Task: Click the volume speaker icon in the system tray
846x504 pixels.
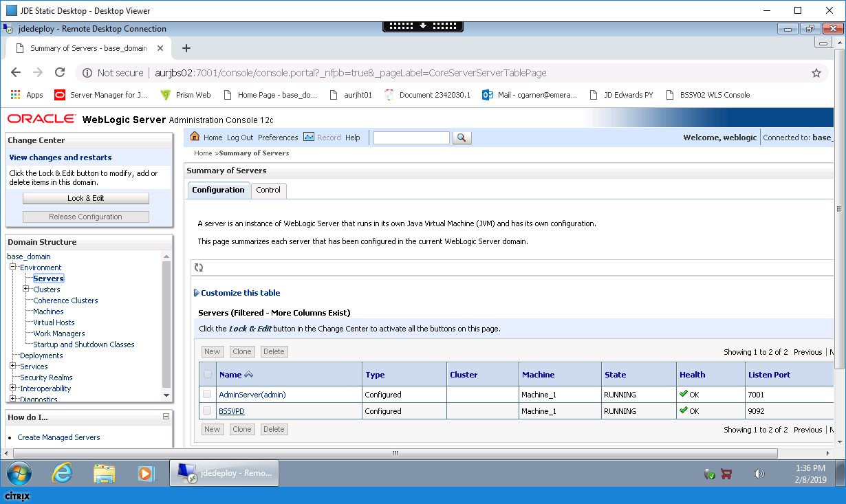Action: click(759, 474)
